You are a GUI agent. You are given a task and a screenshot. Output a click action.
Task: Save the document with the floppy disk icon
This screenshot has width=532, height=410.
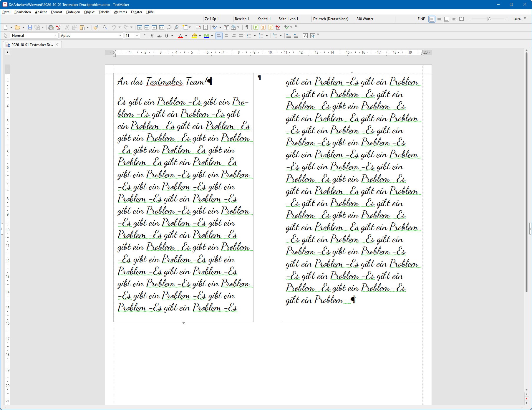pos(30,27)
